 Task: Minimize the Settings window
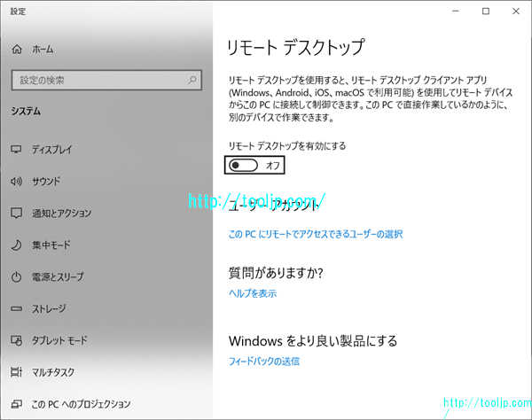tap(456, 12)
